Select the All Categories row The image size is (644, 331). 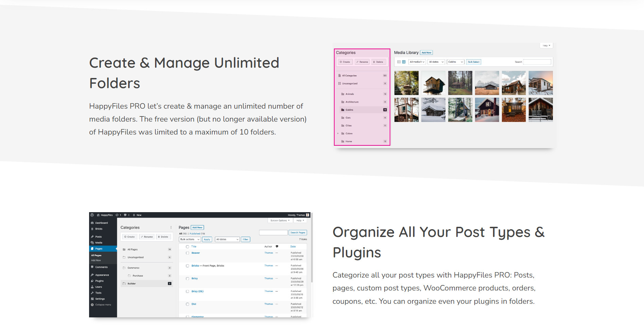(362, 76)
